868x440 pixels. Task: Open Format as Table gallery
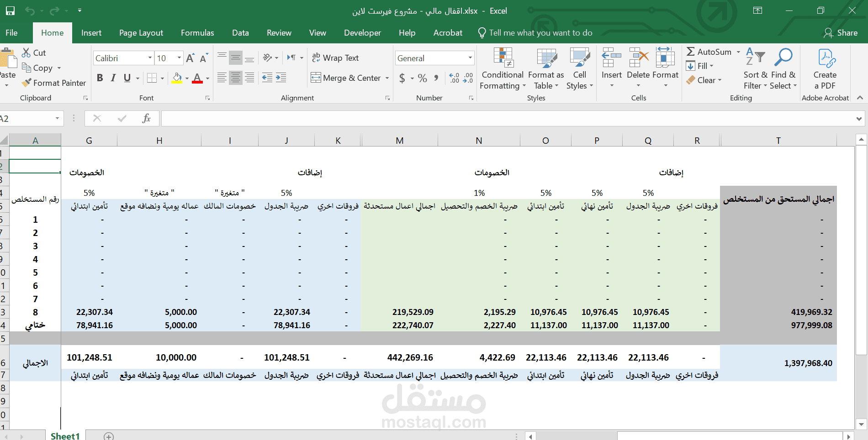coord(546,68)
